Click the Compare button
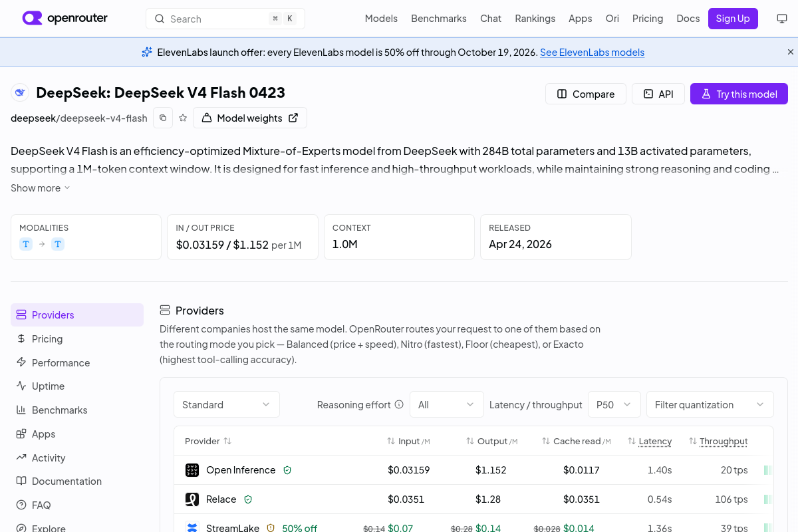This screenshot has height=532, width=798. (x=586, y=94)
